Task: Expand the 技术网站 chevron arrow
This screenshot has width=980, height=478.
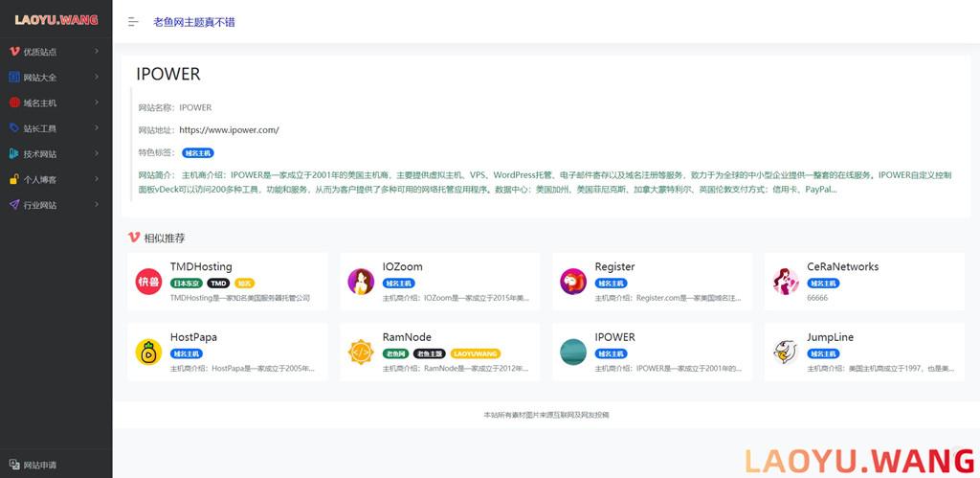Action: click(97, 153)
